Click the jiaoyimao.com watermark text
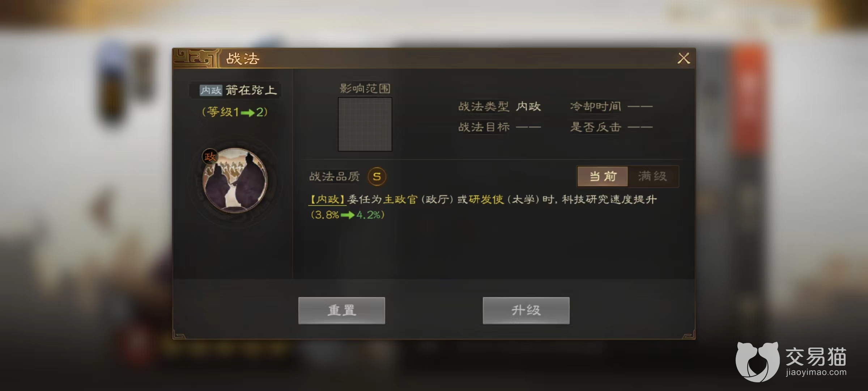The width and height of the screenshot is (868, 391). pyautogui.click(x=816, y=372)
